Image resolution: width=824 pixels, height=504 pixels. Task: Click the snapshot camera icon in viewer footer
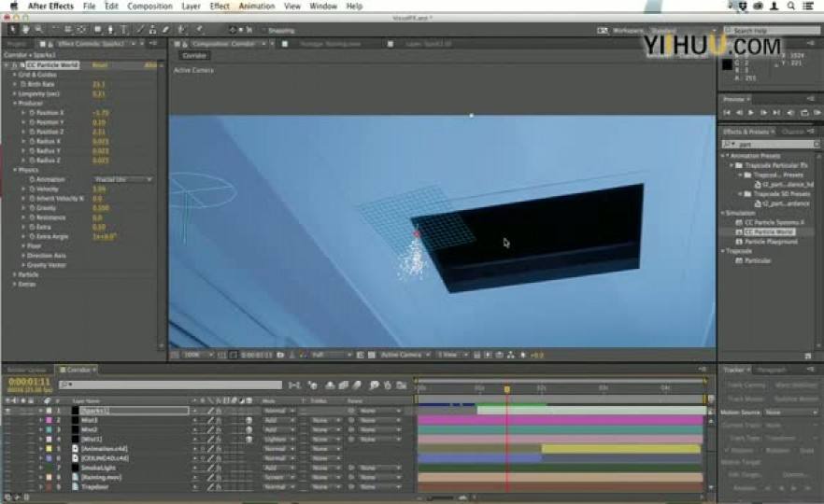point(280,355)
